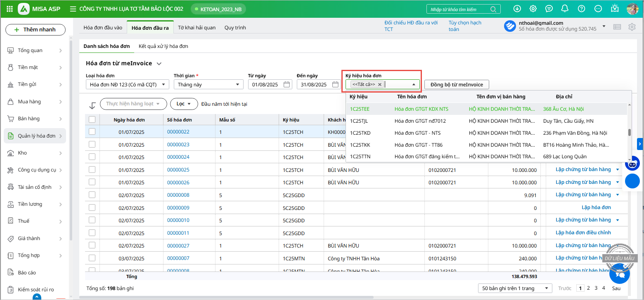Open the help question mark icon
644x300 pixels.
point(581,9)
